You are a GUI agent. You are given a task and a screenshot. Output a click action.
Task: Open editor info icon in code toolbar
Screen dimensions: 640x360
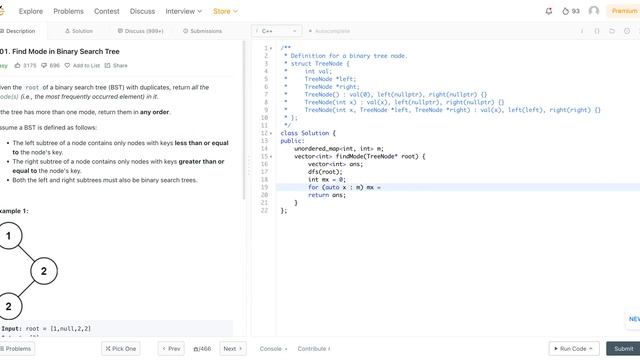582,31
